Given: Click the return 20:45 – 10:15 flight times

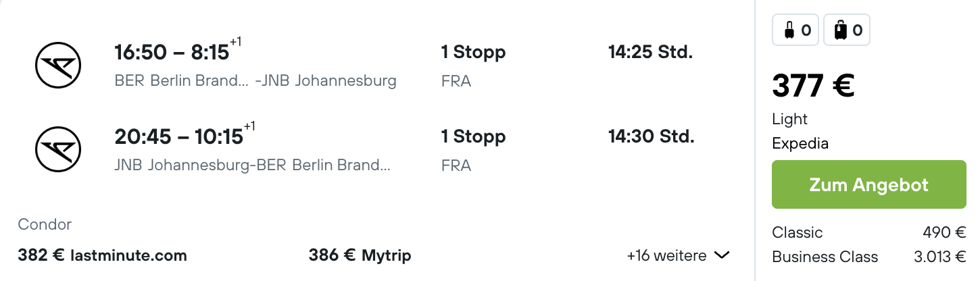Looking at the screenshot, I should (185, 136).
